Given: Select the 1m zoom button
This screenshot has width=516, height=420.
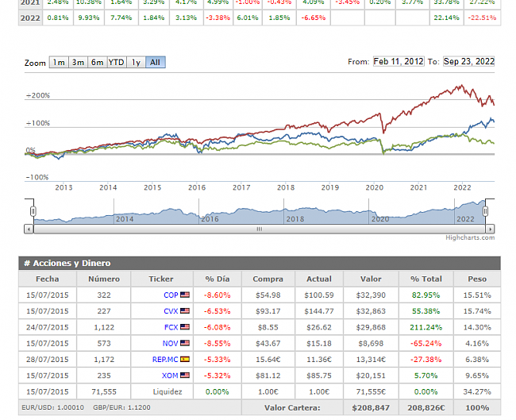Looking at the screenshot, I should 59,62.
